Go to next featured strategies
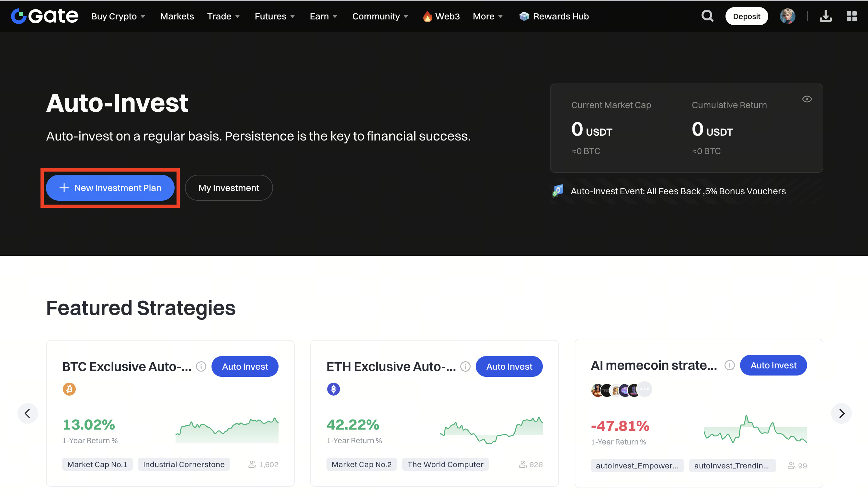Screen dimensions: 868x494 click(x=841, y=413)
